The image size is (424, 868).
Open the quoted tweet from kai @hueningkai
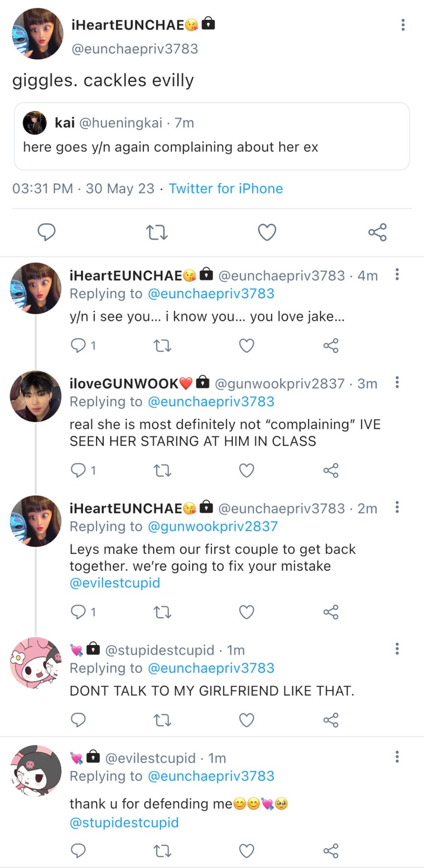point(212,137)
